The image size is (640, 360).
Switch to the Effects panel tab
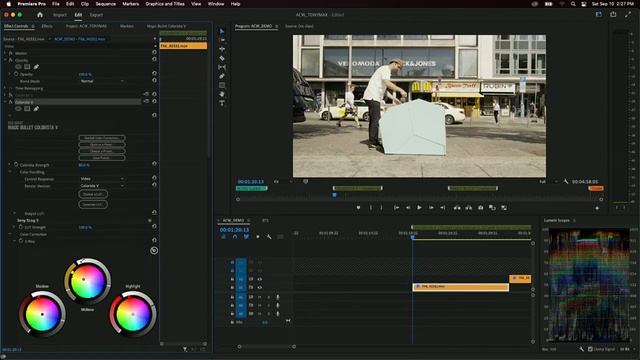[47, 26]
